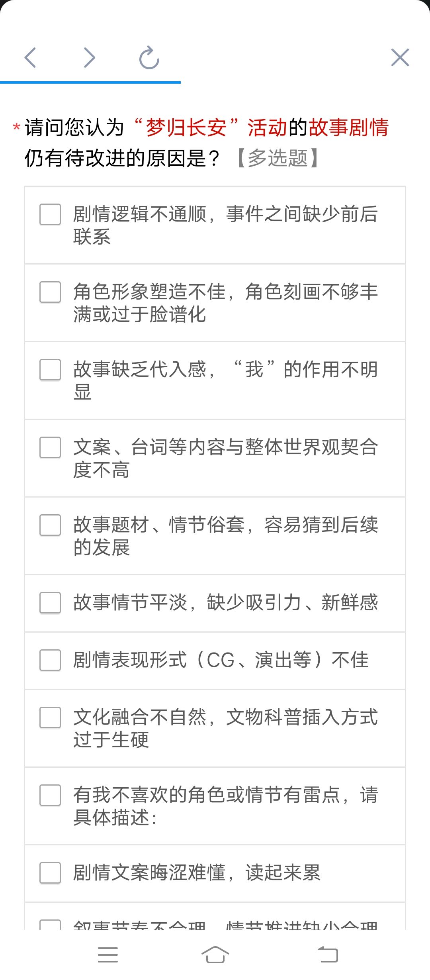The image size is (430, 980).
Task: Close the in-app browser
Action: 400,58
